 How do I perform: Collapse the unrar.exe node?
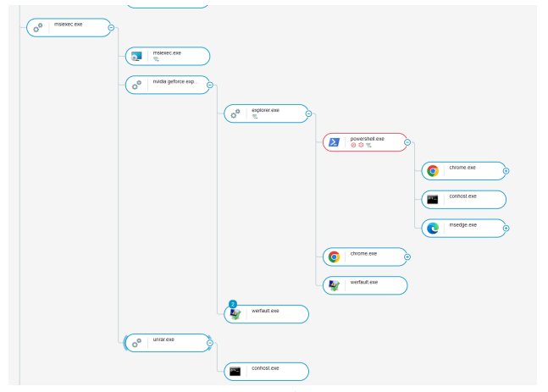(210, 343)
